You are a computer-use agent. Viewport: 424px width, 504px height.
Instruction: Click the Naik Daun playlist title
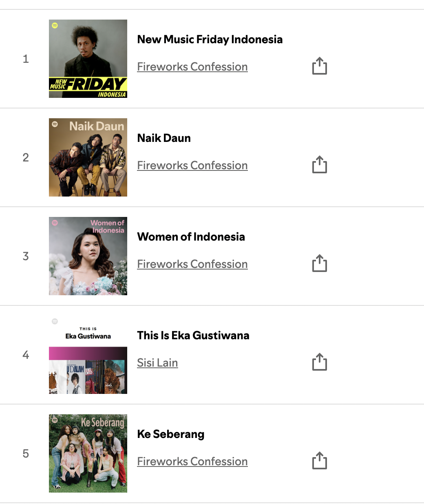[164, 138]
